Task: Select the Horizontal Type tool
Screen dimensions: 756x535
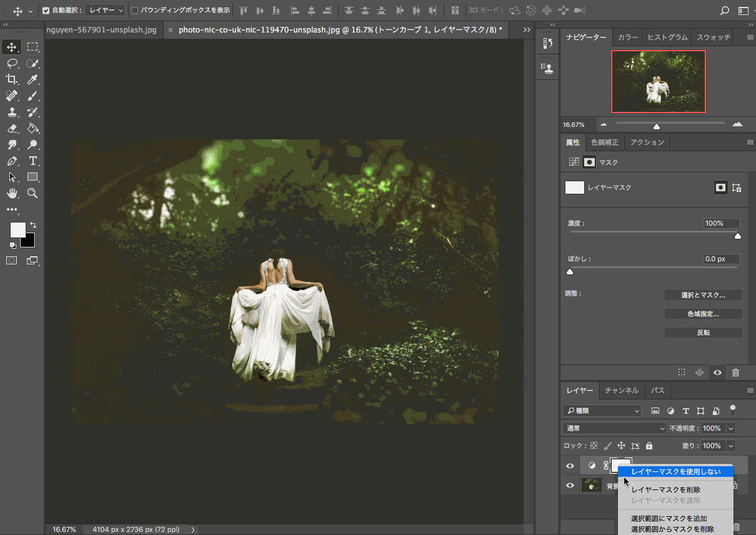Action: (32, 161)
